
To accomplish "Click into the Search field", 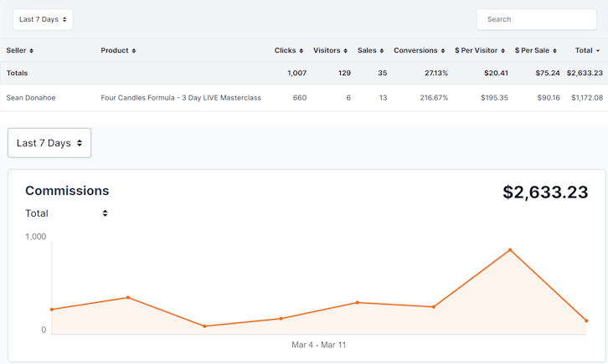I will [x=536, y=19].
